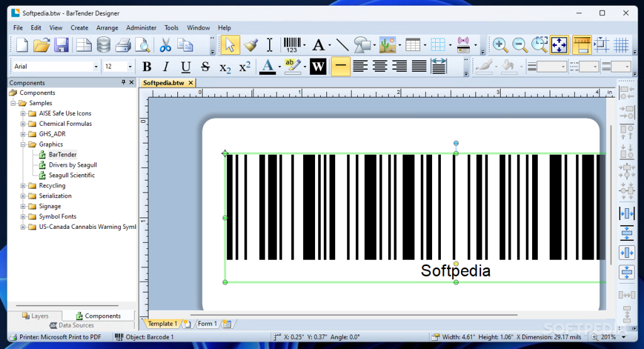Click the Form 1 tab

206,324
